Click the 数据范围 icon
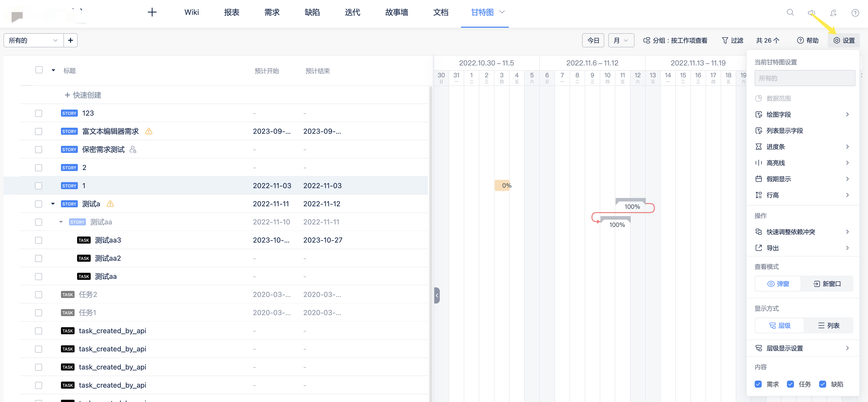This screenshot has width=868, height=402. [x=758, y=98]
